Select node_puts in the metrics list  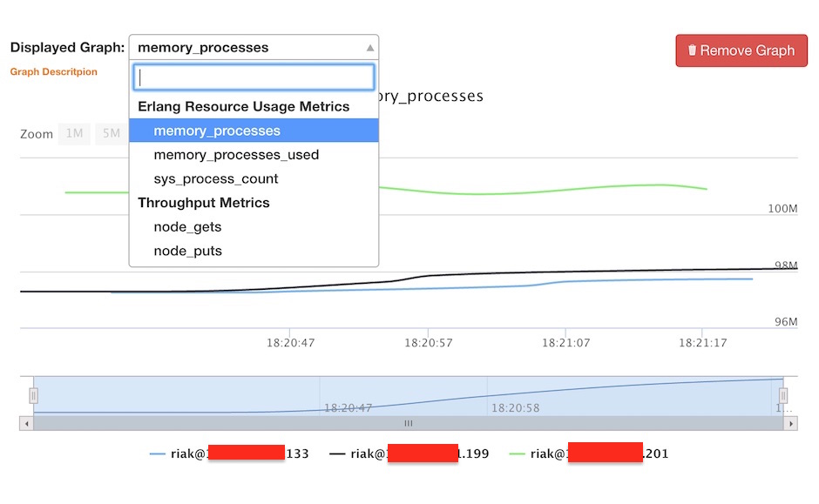pos(187,251)
